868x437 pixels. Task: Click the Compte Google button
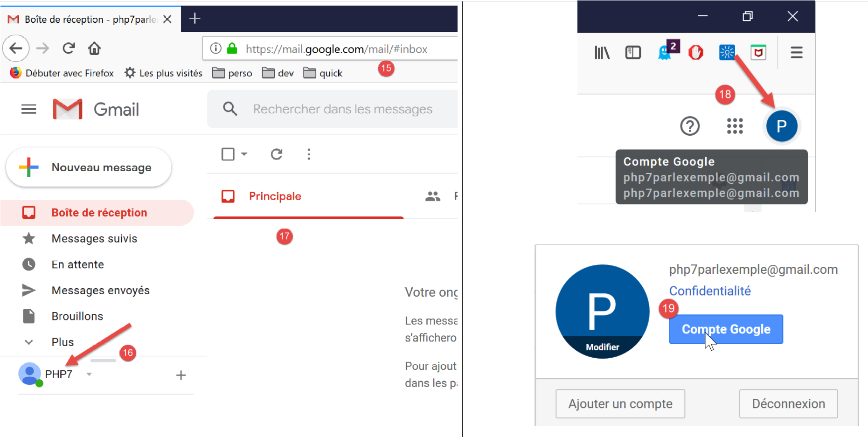726,329
